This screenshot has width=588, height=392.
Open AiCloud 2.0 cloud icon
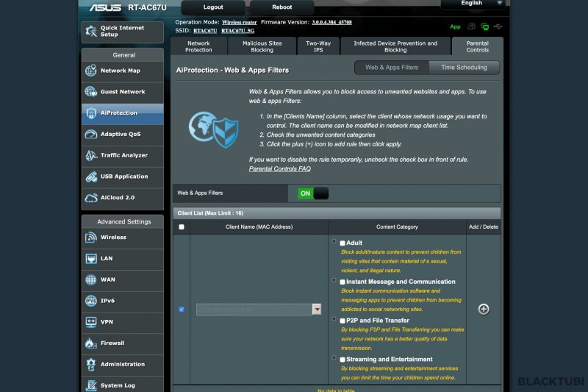coord(90,198)
